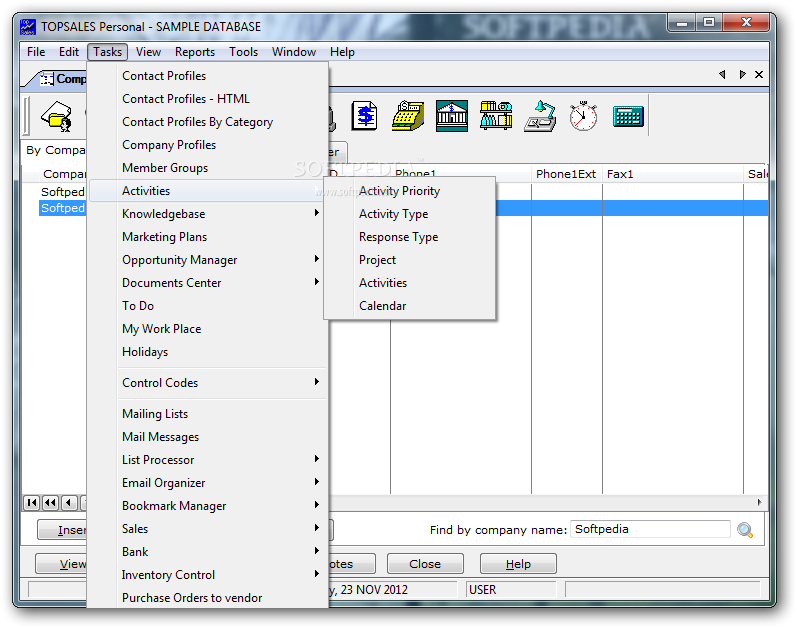Close the tab with X icon
797x628 pixels.
[759, 75]
